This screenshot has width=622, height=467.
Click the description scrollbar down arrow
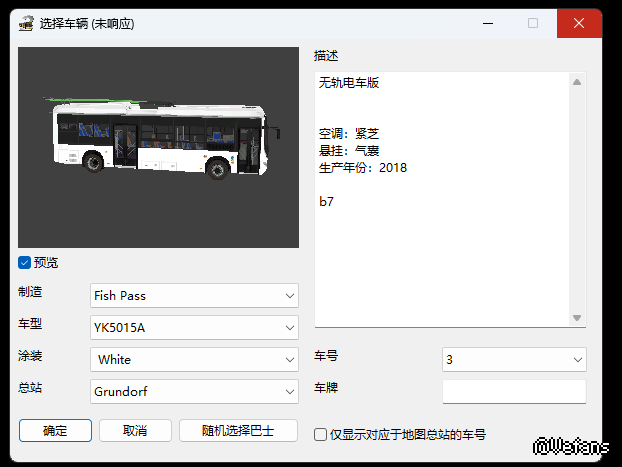tap(577, 318)
